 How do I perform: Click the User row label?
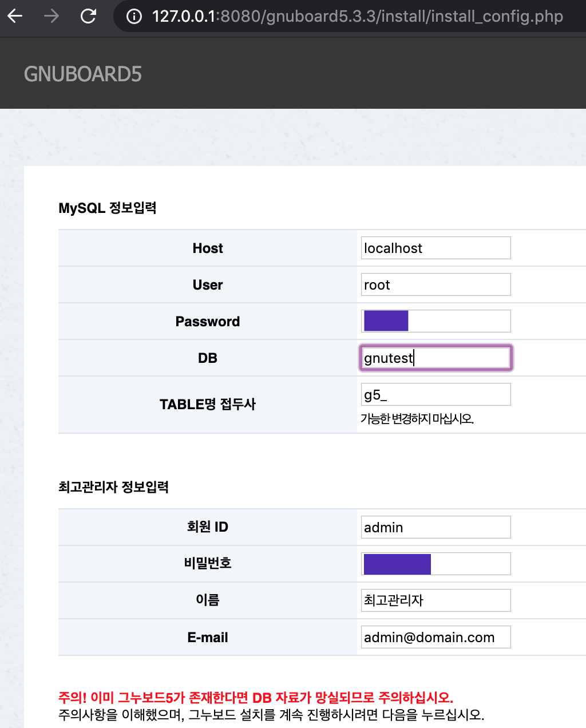tap(208, 285)
